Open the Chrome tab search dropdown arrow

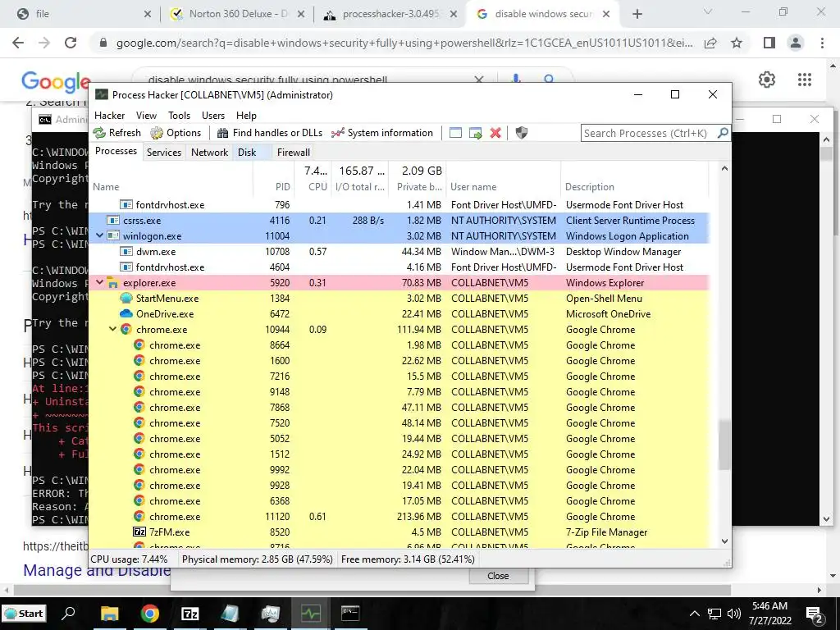click(x=708, y=11)
